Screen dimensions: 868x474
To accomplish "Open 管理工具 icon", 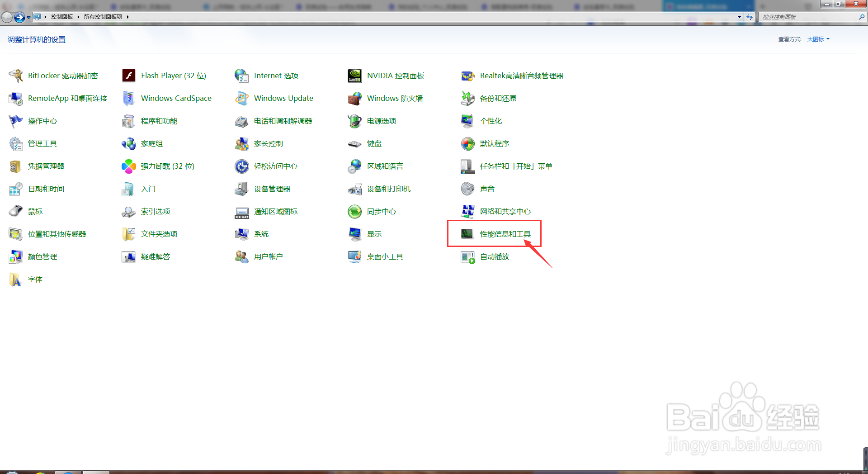I will pyautogui.click(x=16, y=143).
